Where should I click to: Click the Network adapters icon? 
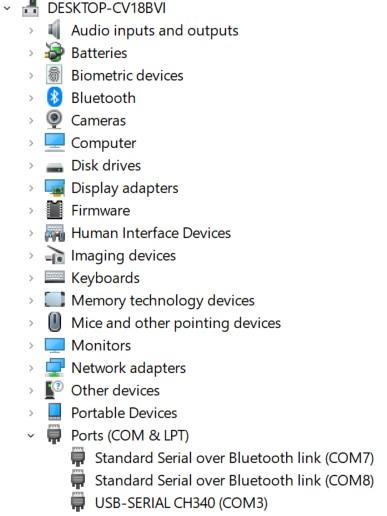(x=54, y=367)
